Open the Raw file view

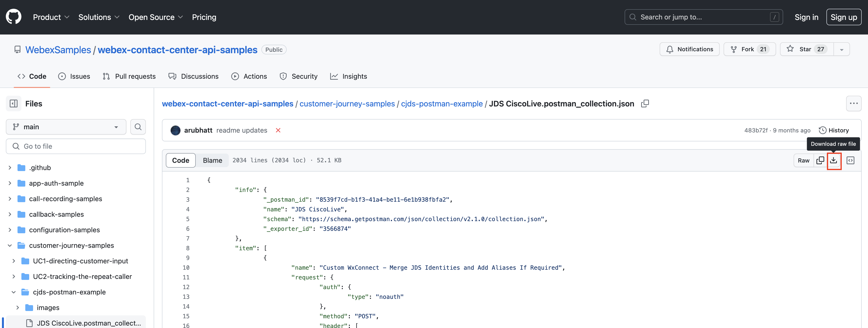pyautogui.click(x=804, y=161)
